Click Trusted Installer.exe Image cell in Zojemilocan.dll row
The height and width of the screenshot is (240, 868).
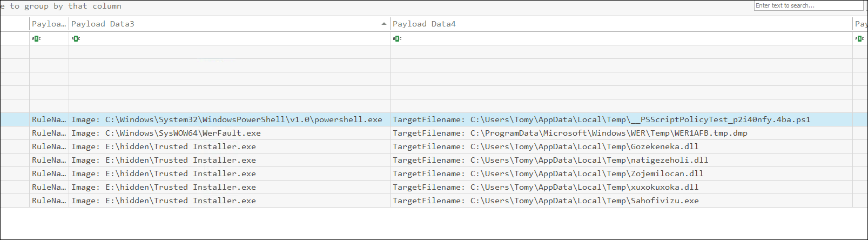pyautogui.click(x=230, y=174)
